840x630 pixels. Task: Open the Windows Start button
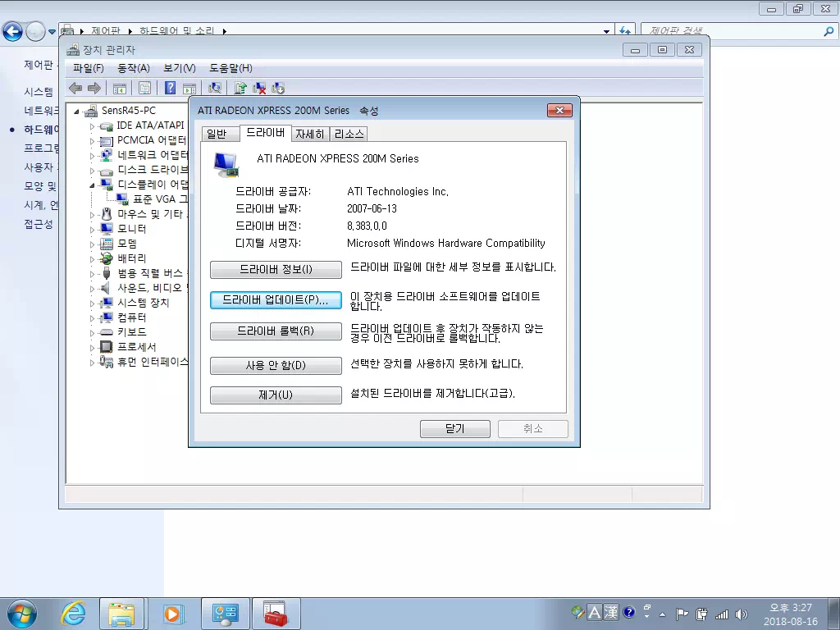click(x=22, y=614)
